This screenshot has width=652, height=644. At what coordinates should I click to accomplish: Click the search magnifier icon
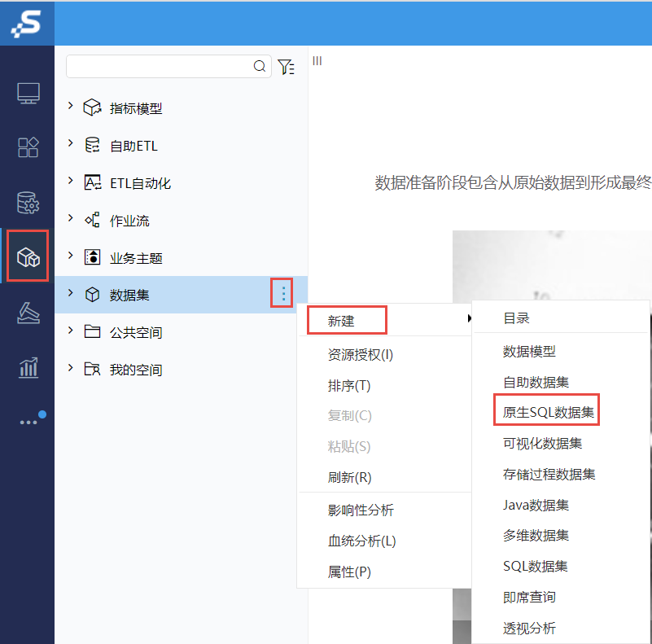[260, 66]
